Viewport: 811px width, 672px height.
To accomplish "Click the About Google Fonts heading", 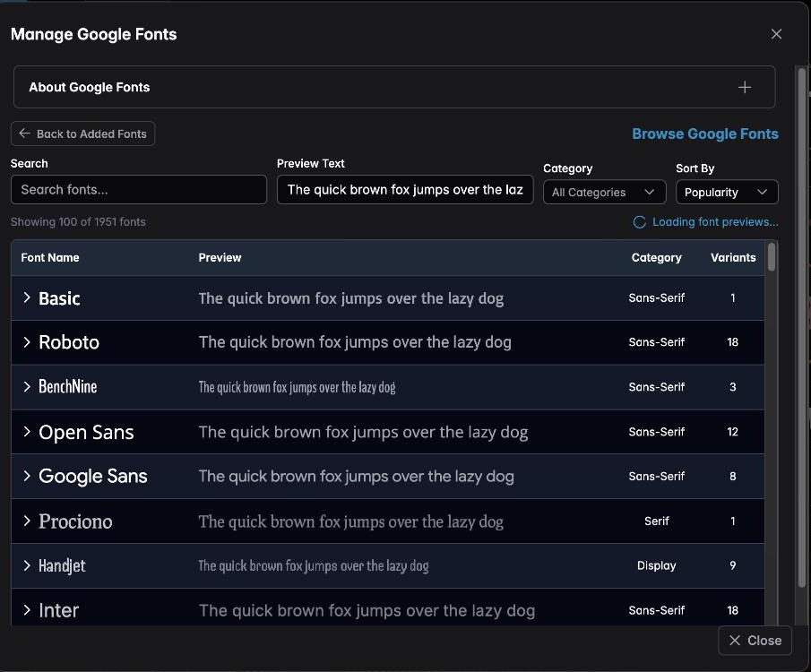I will tap(90, 88).
